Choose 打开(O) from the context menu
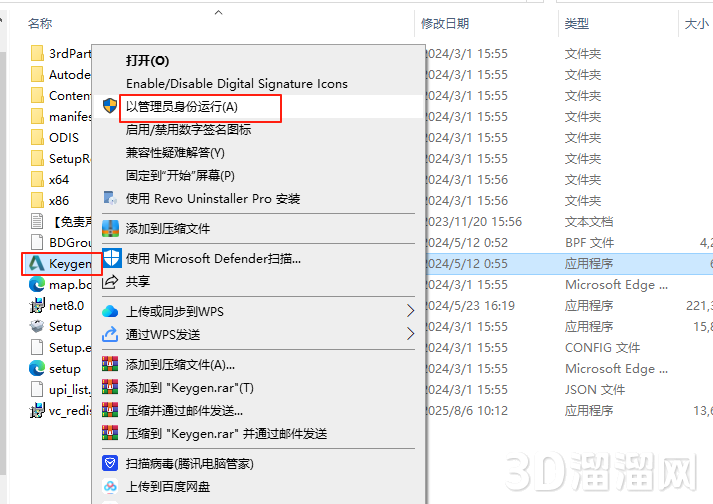Image resolution: width=713 pixels, height=504 pixels. coord(147,60)
